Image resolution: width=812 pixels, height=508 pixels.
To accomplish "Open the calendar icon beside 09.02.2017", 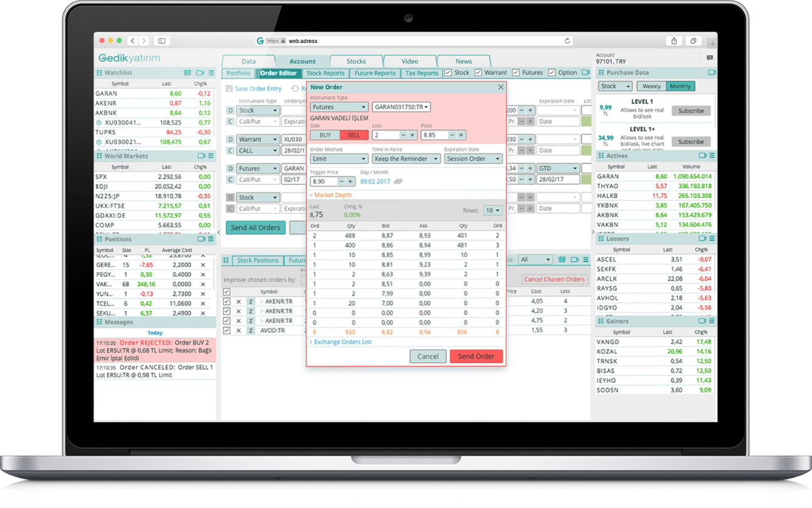I will [398, 182].
